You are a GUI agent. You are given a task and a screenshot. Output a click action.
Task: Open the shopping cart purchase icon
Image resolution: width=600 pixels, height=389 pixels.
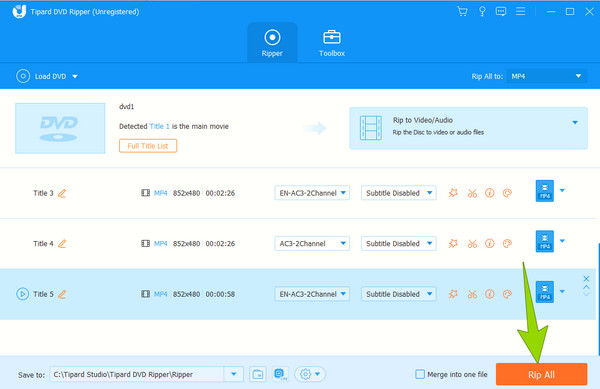coord(462,11)
